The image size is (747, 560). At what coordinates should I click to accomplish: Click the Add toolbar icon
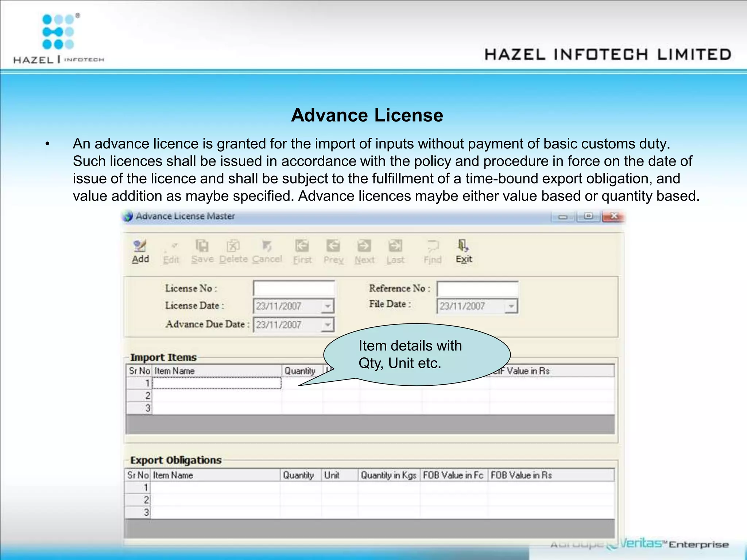140,252
